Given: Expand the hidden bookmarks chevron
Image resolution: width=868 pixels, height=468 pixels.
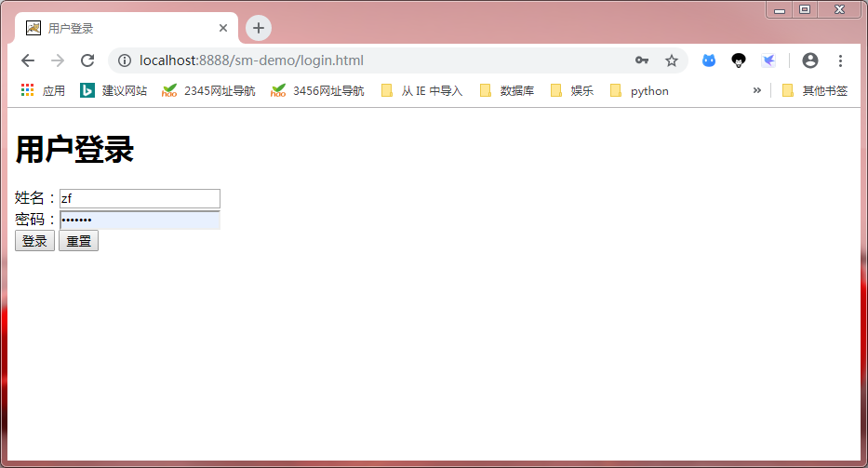Looking at the screenshot, I should click(756, 90).
